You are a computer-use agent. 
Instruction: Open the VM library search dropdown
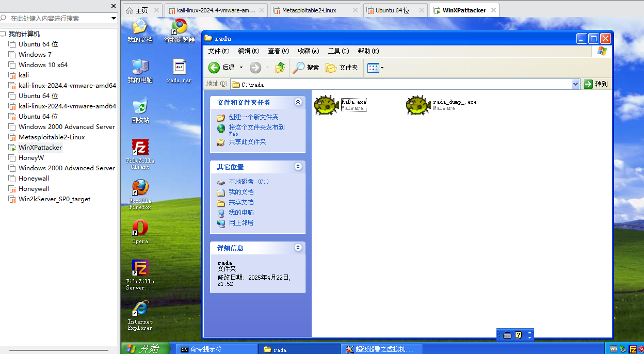114,18
